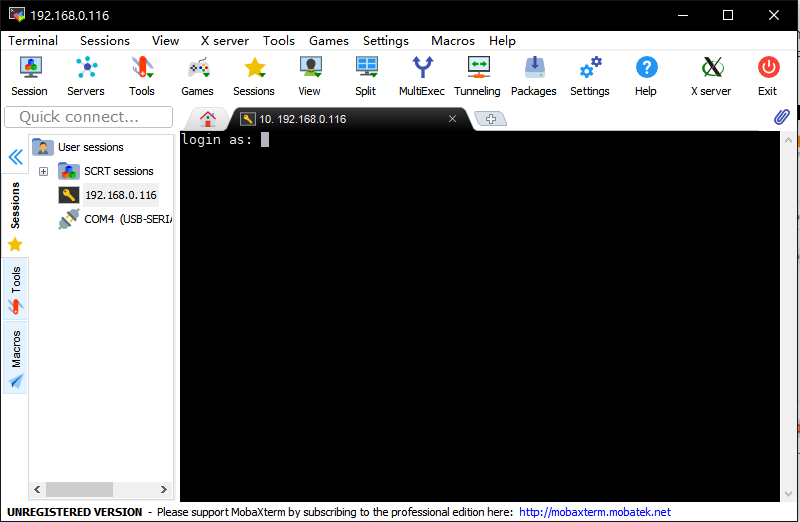This screenshot has height=522, width=800.
Task: Open the Tools menu
Action: click(279, 41)
